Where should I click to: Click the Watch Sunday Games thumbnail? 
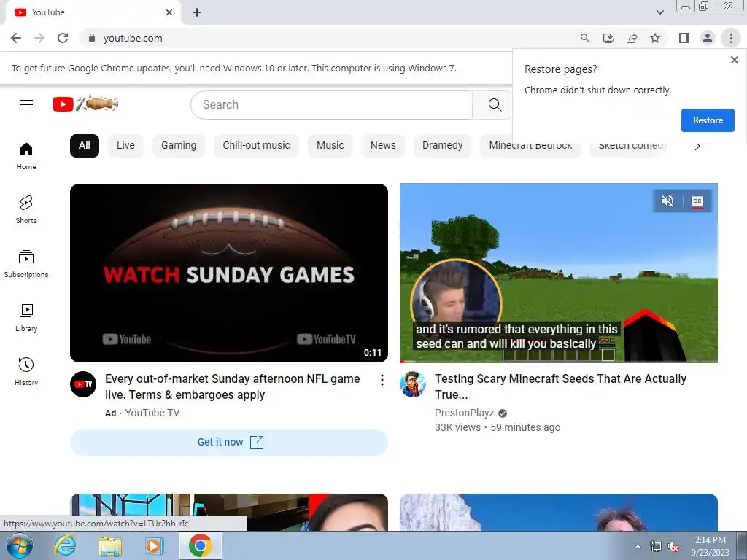click(x=229, y=273)
